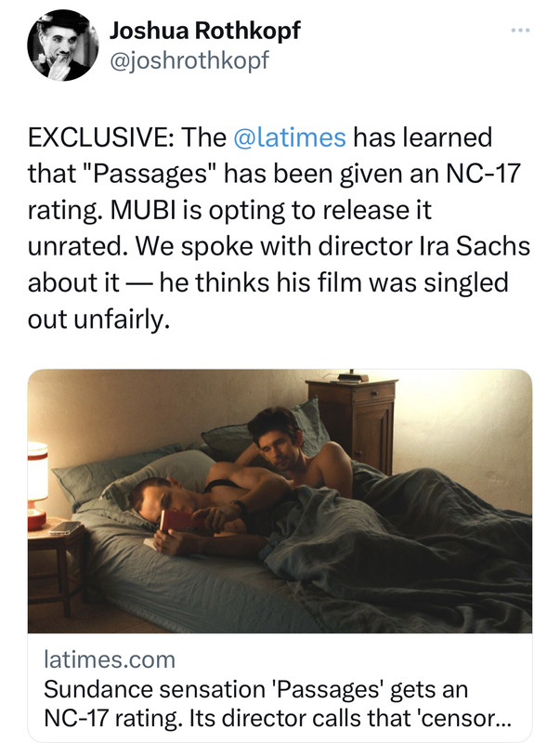Click the lit bedside lamp in preview photo

[x=37, y=485]
